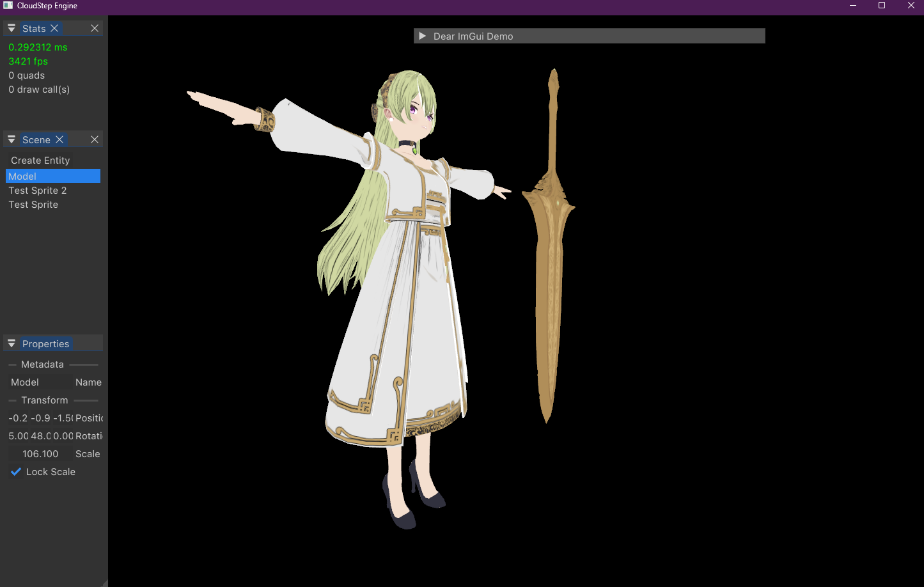Collapse the Properties panel triangle
924x587 pixels.
click(x=12, y=343)
